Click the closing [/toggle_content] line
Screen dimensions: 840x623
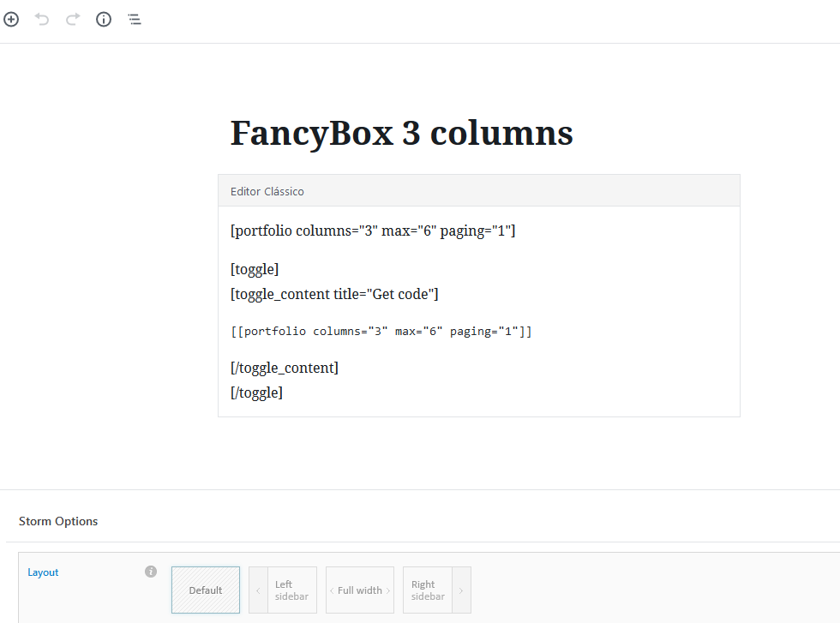pyautogui.click(x=285, y=368)
